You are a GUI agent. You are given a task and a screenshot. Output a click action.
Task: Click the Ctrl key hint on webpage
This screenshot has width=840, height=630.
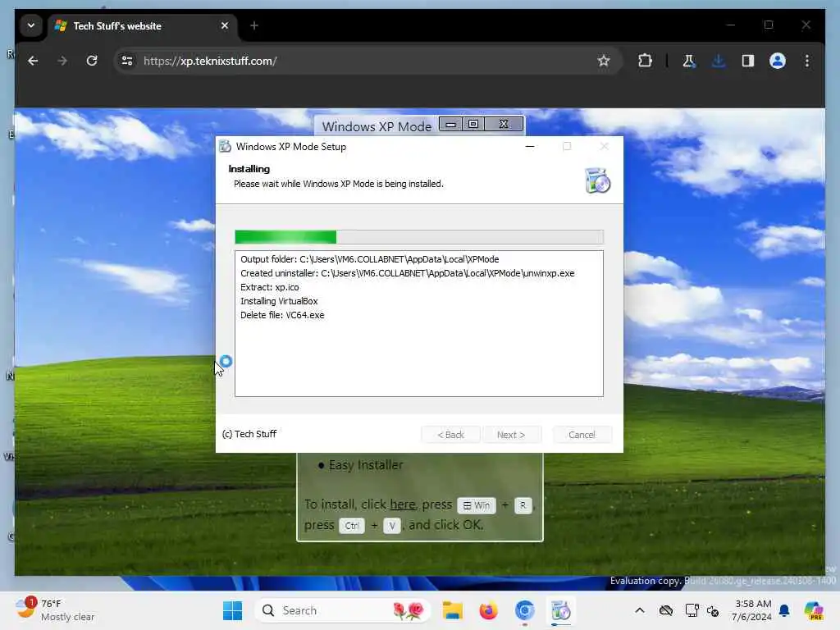[x=352, y=526]
